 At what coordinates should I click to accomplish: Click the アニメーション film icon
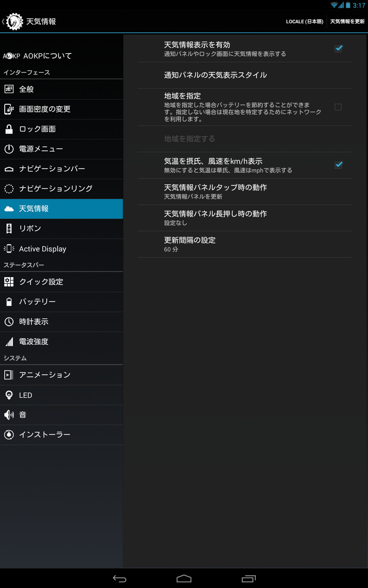point(9,375)
